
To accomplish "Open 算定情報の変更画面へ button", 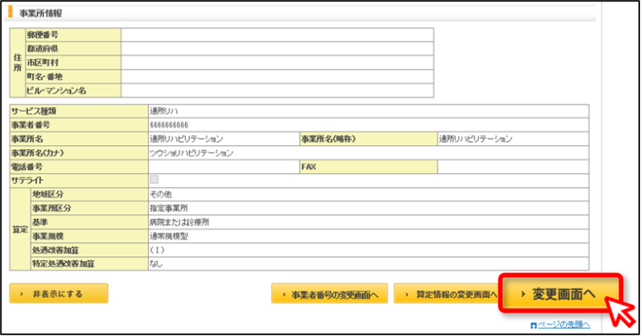I will point(446,293).
